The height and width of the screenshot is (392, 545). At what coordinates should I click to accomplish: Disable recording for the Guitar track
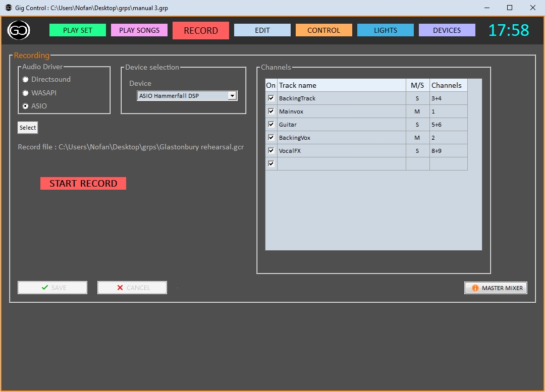pyautogui.click(x=270, y=124)
